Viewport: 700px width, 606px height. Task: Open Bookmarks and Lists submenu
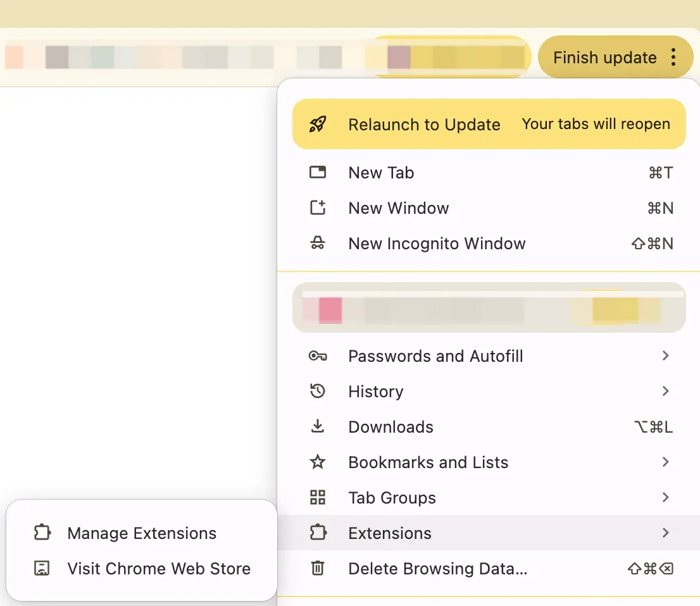pyautogui.click(x=489, y=462)
